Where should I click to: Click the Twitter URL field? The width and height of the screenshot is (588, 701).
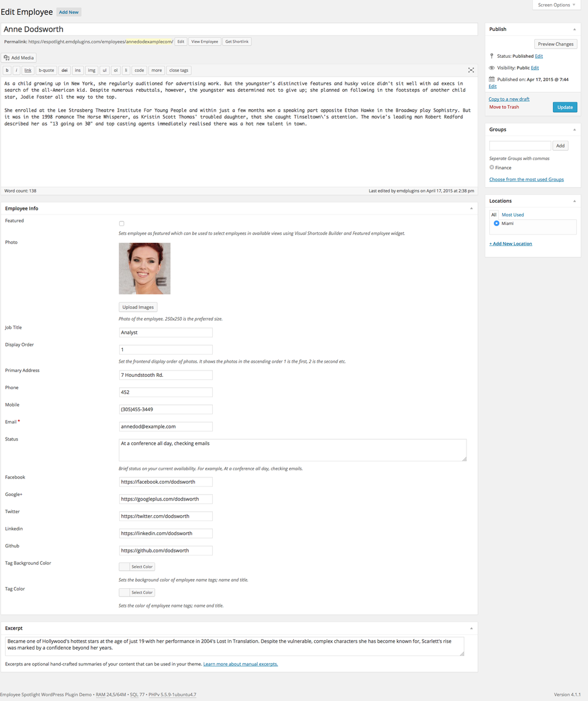coord(165,516)
